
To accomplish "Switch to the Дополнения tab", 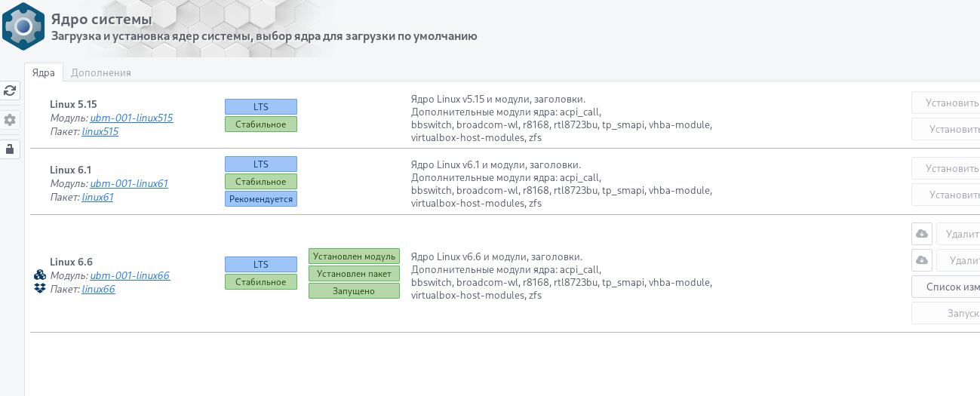I will pyautogui.click(x=101, y=72).
